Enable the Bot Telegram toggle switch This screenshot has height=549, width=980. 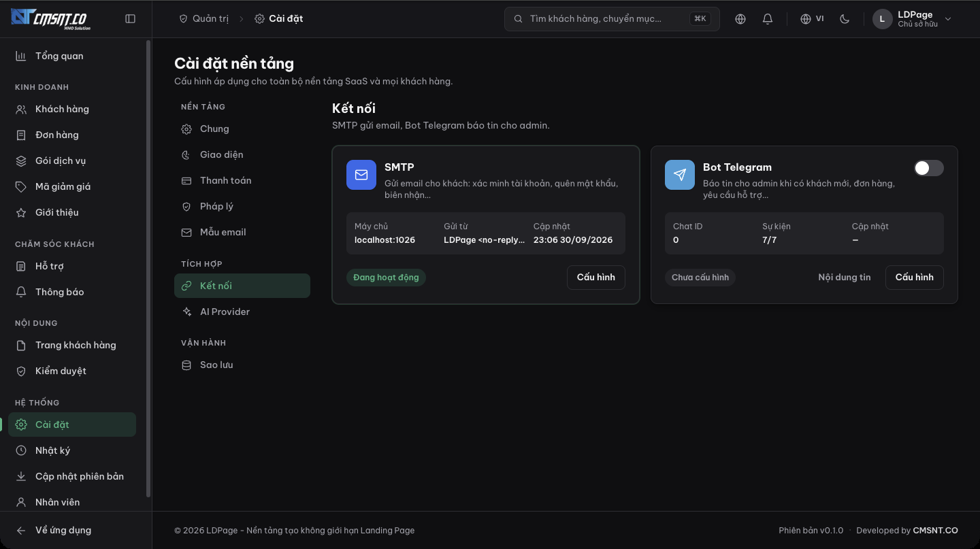tap(928, 168)
